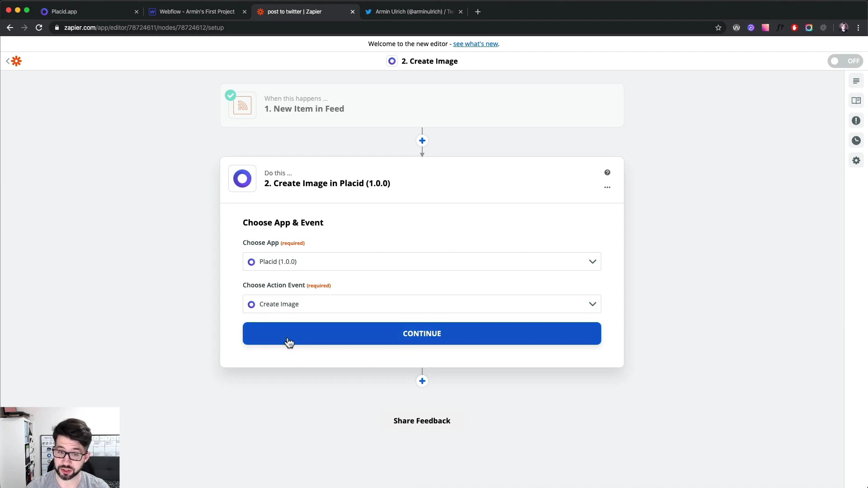Open the Chrome three-dot menu
868x488 pixels.
click(859, 28)
